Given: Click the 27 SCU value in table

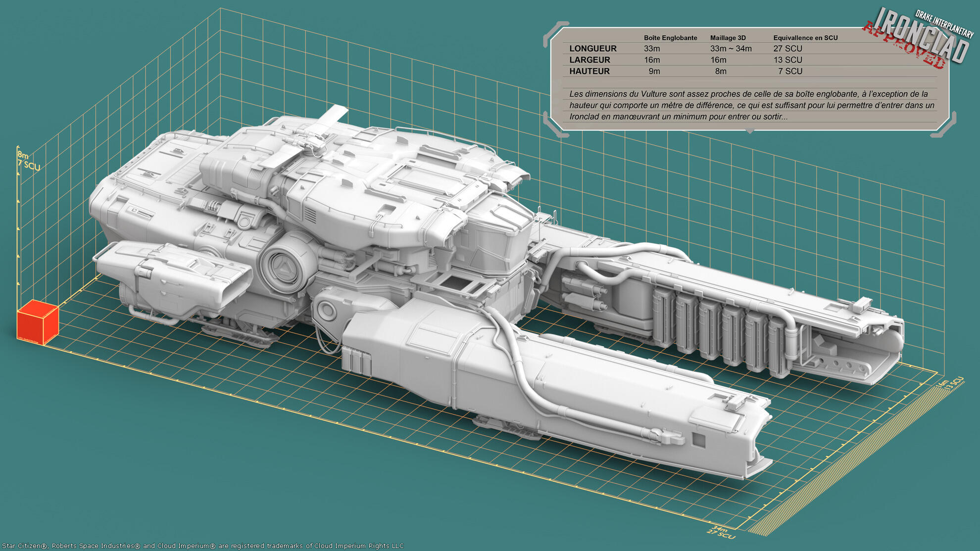Looking at the screenshot, I should pos(787,48).
